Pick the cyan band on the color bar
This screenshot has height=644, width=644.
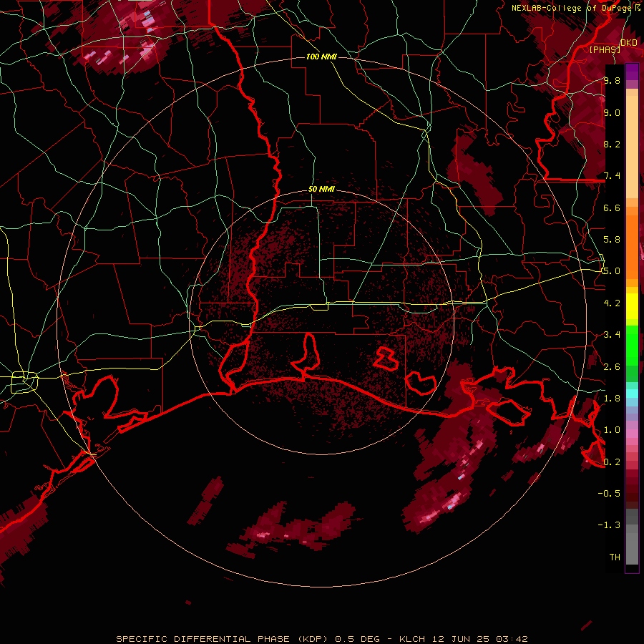point(632,394)
